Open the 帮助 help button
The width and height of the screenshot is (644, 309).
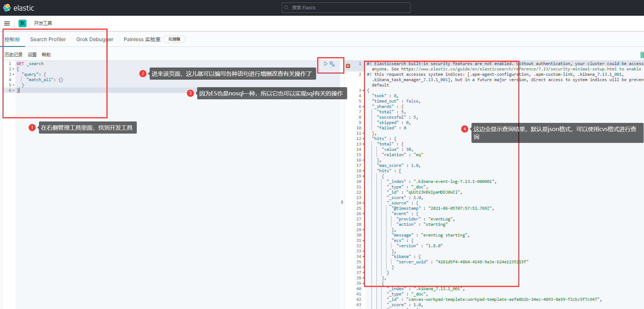click(46, 55)
